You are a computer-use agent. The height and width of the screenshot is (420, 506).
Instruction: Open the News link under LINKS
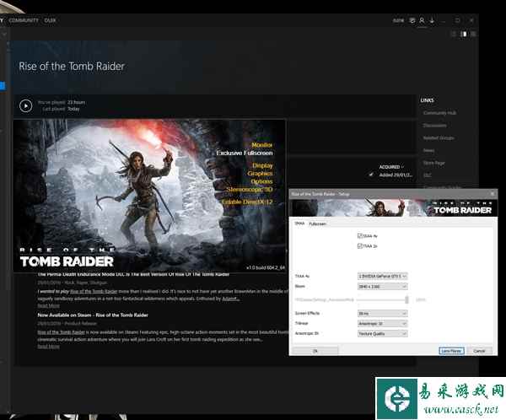point(428,150)
